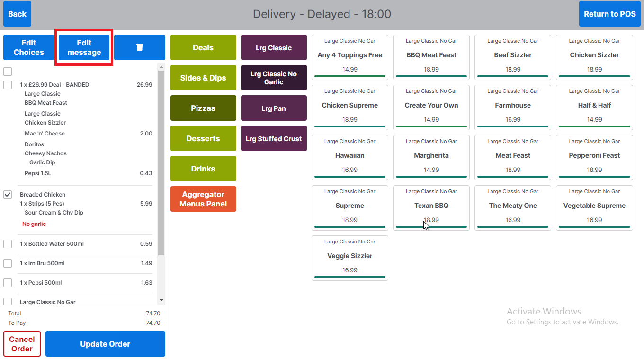The height and width of the screenshot is (359, 644).
Task: Select the checkbox for Pepsi 500ml
Action: [x=7, y=283]
